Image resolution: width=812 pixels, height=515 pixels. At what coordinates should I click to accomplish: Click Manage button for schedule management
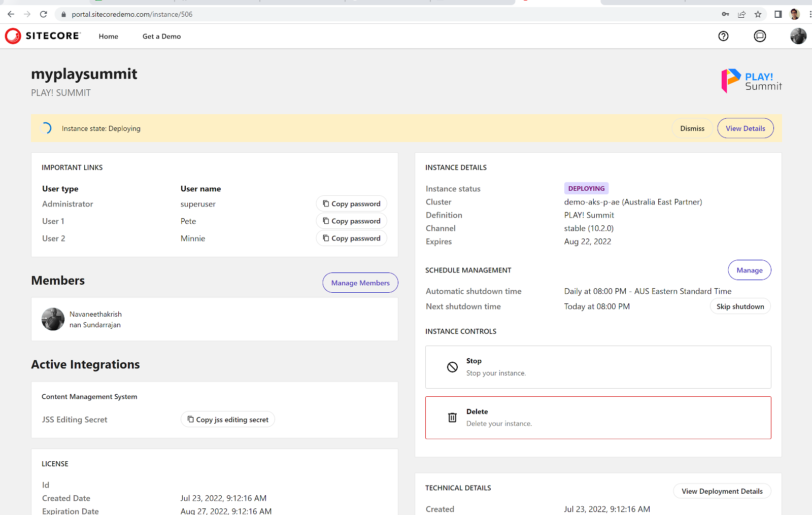pos(750,270)
